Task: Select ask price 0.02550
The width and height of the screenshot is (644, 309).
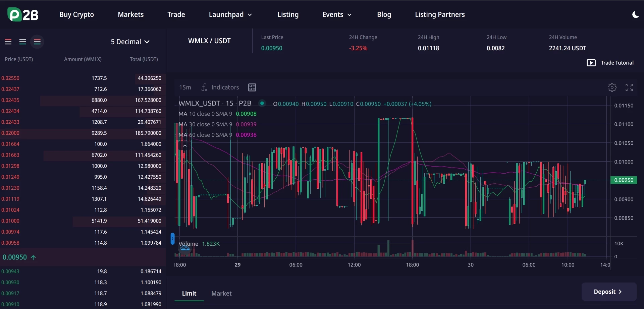Action: 10,78
